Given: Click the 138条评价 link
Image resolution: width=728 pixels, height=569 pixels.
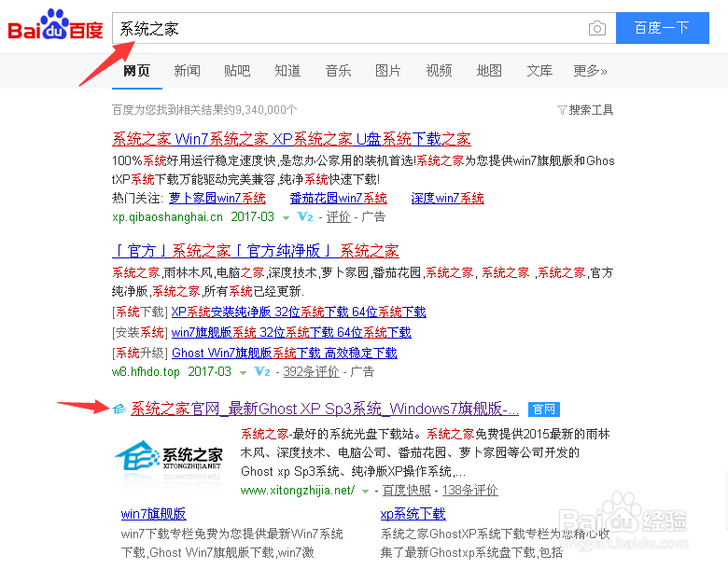Looking at the screenshot, I should [x=469, y=490].
